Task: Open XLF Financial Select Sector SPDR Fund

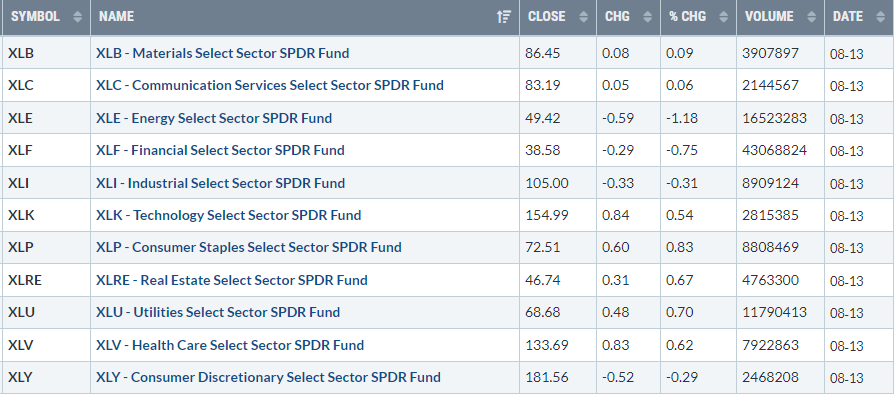Action: (220, 150)
